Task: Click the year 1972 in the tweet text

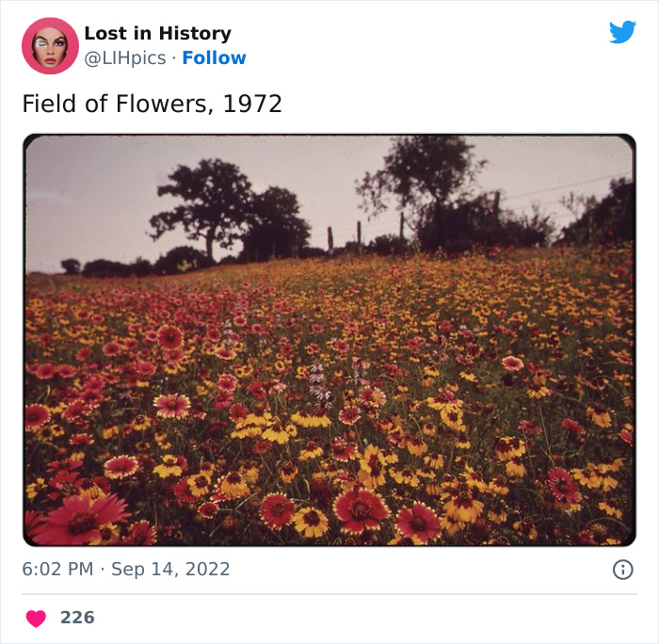Action: [251, 104]
